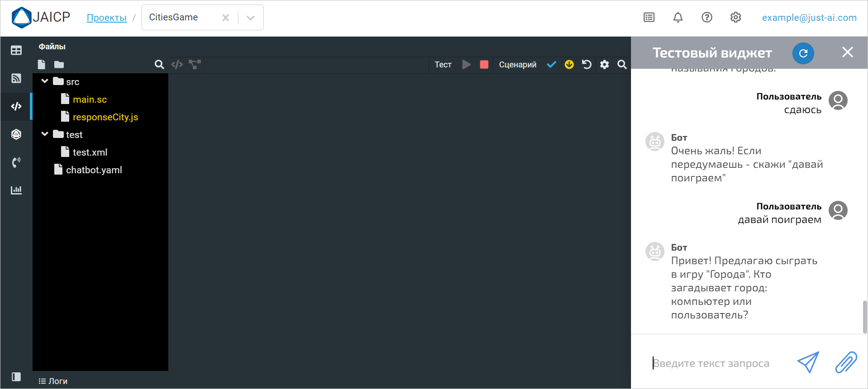The image size is (868, 389).
Task: Click the yellow download icon in the toolbar
Action: coord(569,65)
